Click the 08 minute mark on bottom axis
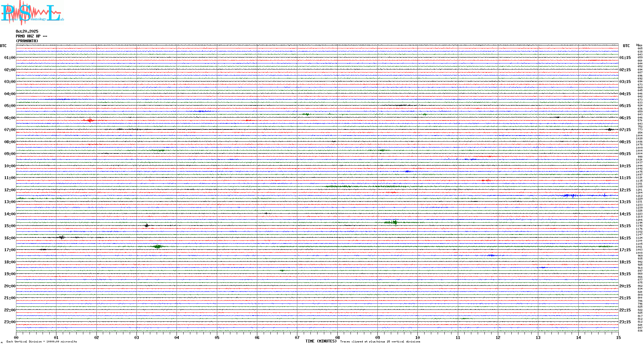644x346 pixels. click(x=337, y=337)
